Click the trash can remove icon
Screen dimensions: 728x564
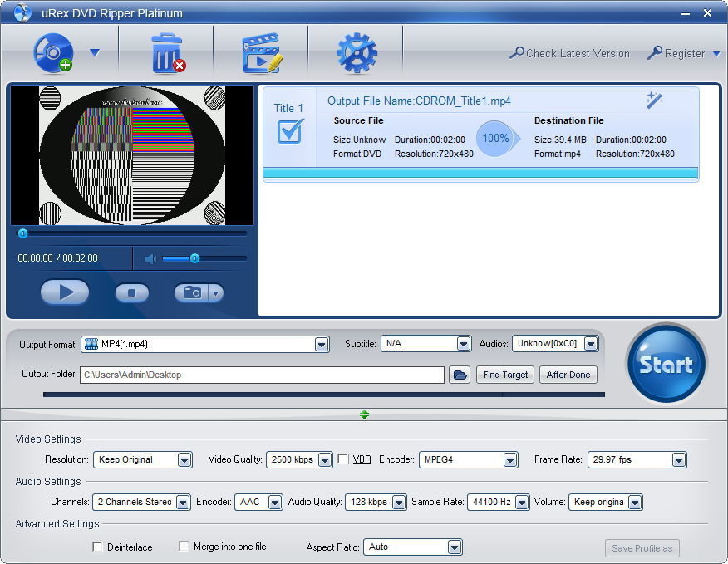(168, 53)
